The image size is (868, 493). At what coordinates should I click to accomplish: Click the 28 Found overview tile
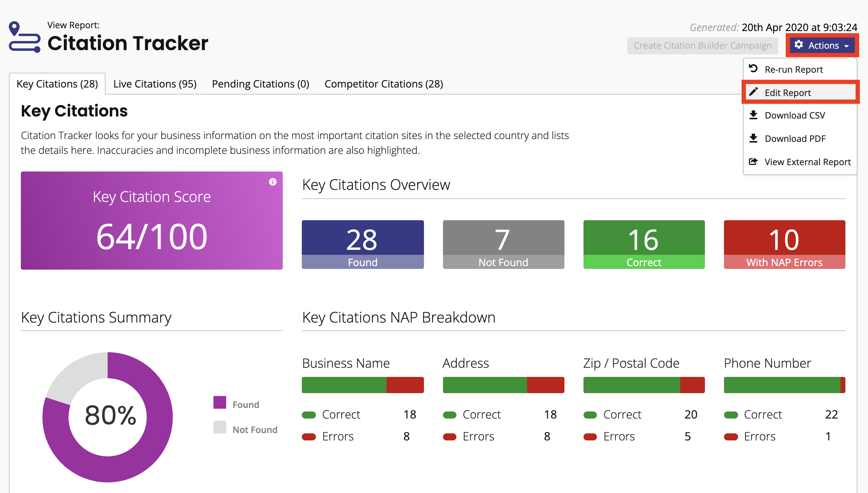click(x=363, y=245)
